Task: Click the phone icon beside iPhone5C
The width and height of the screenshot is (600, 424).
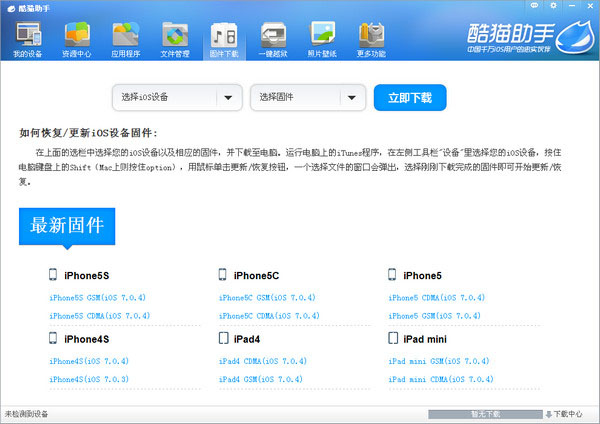Action: [x=222, y=274]
